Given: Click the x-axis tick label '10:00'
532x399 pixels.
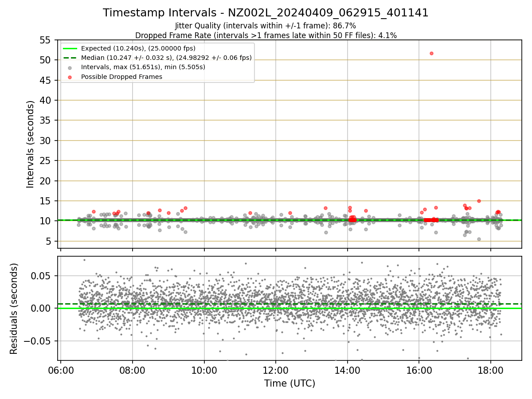Looking at the screenshot, I should [204, 370].
